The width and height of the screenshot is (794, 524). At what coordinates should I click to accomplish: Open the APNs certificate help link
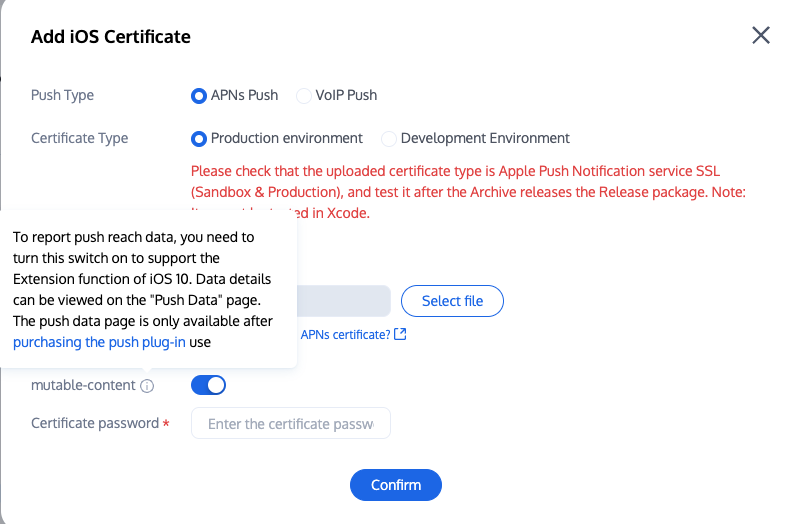tap(345, 334)
